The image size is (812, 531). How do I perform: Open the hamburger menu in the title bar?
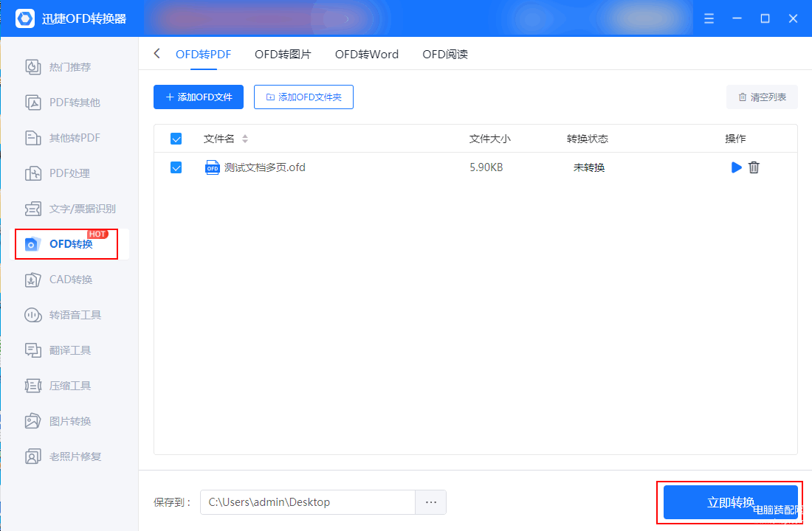tap(709, 18)
